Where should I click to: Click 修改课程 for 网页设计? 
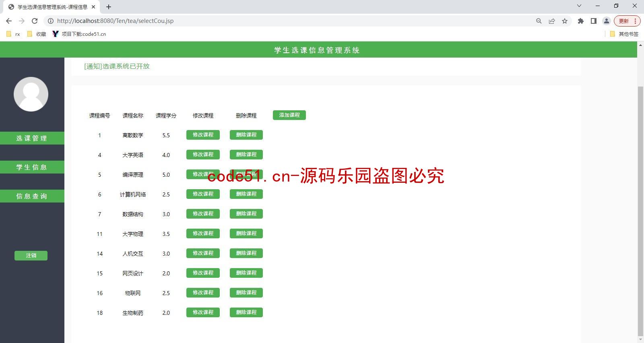coord(203,273)
